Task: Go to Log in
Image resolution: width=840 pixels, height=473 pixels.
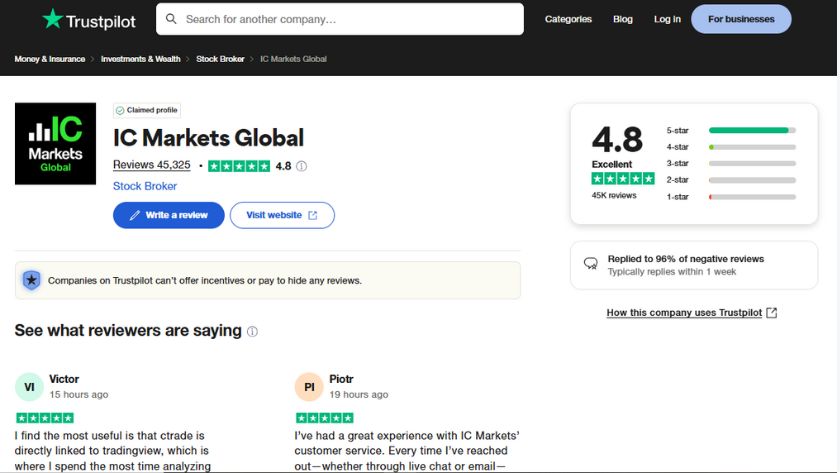Action: point(667,19)
